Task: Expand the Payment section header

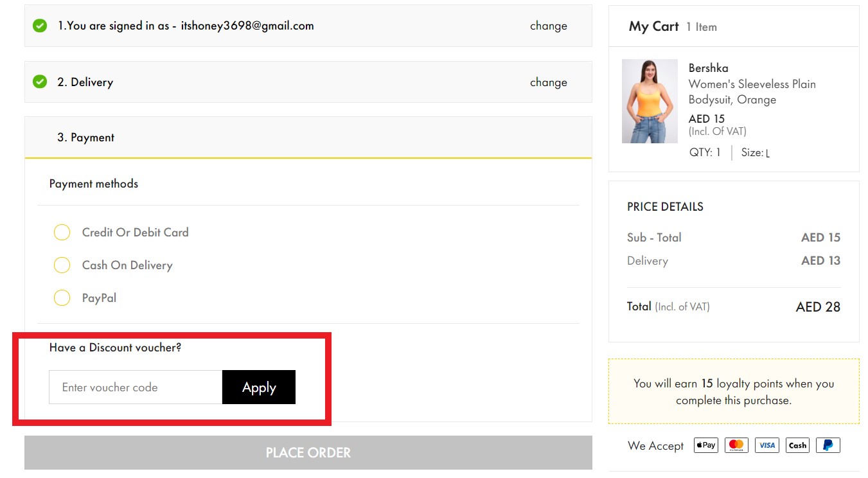Action: [x=85, y=137]
